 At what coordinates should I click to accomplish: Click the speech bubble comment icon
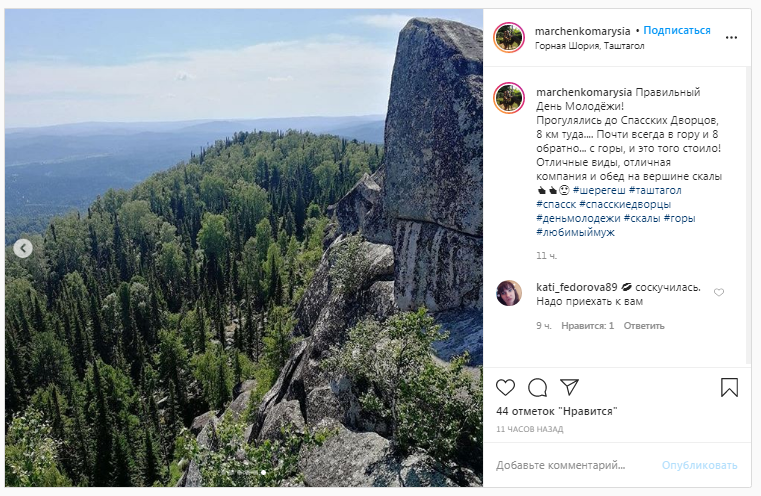(x=538, y=387)
